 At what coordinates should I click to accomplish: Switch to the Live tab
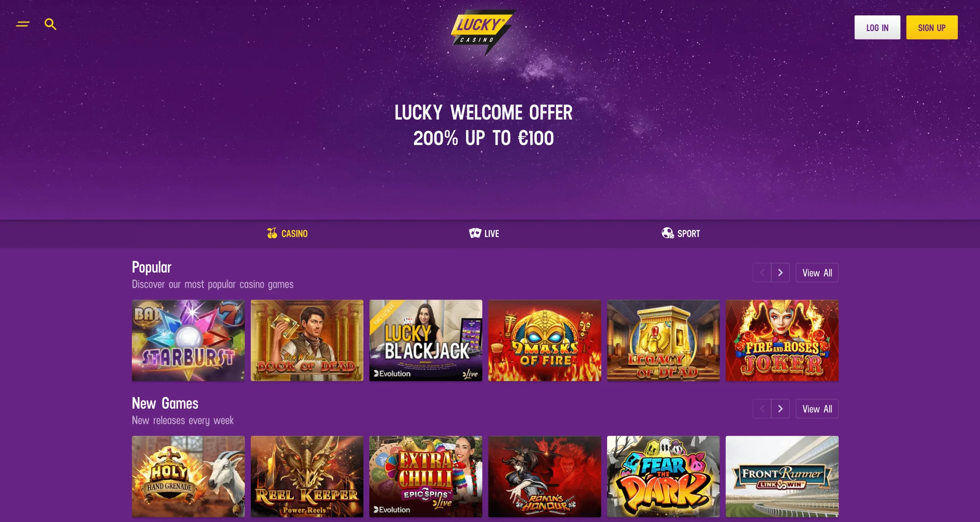click(x=484, y=233)
